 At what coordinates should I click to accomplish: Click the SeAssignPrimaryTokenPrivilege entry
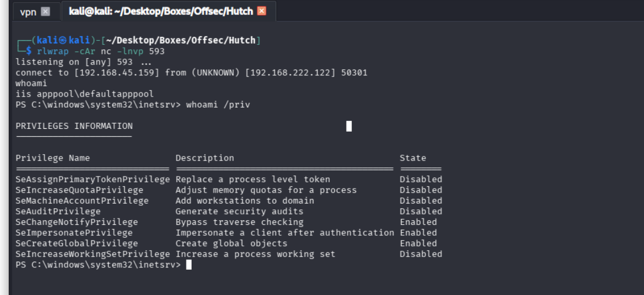92,179
